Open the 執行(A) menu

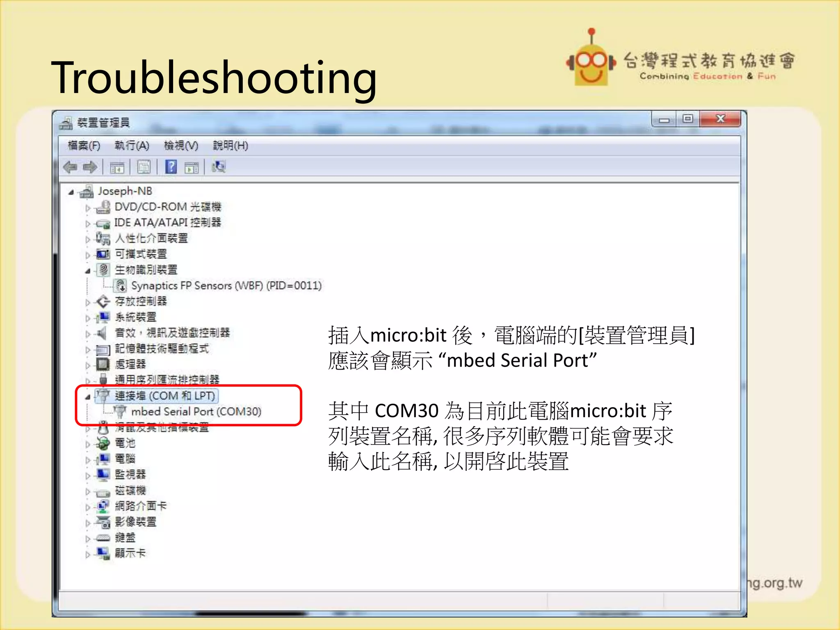(x=132, y=146)
